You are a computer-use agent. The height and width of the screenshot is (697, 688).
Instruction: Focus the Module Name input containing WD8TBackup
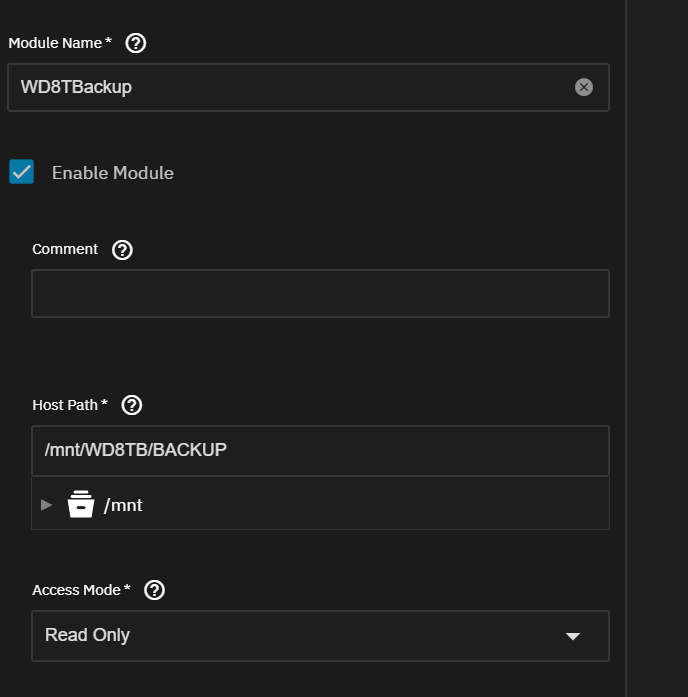308,87
